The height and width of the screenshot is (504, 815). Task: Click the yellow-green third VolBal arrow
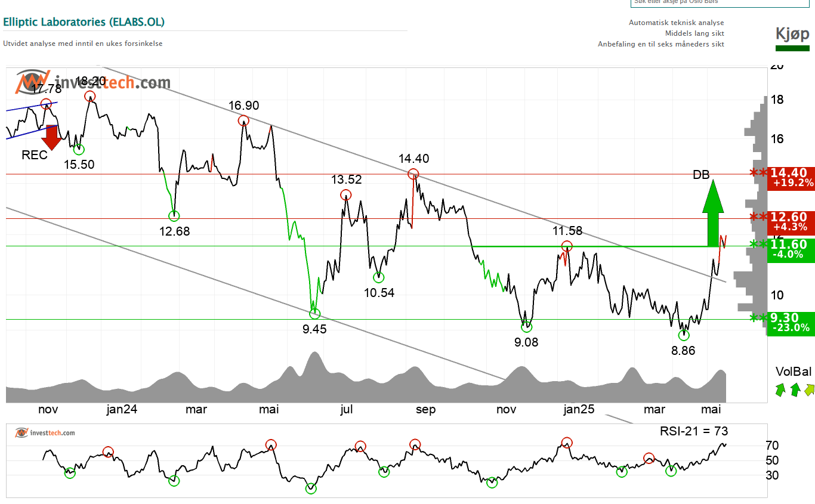pyautogui.click(x=808, y=390)
